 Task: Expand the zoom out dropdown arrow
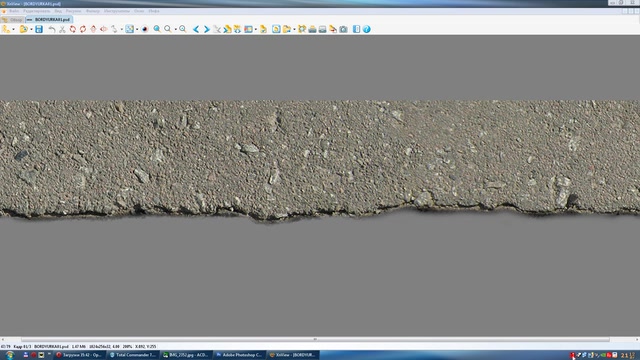175,29
